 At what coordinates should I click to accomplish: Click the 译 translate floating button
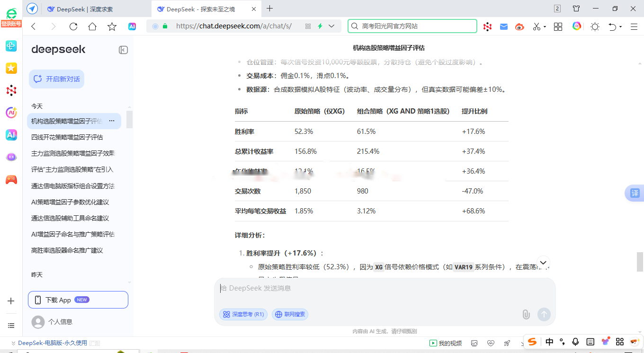coord(635,193)
